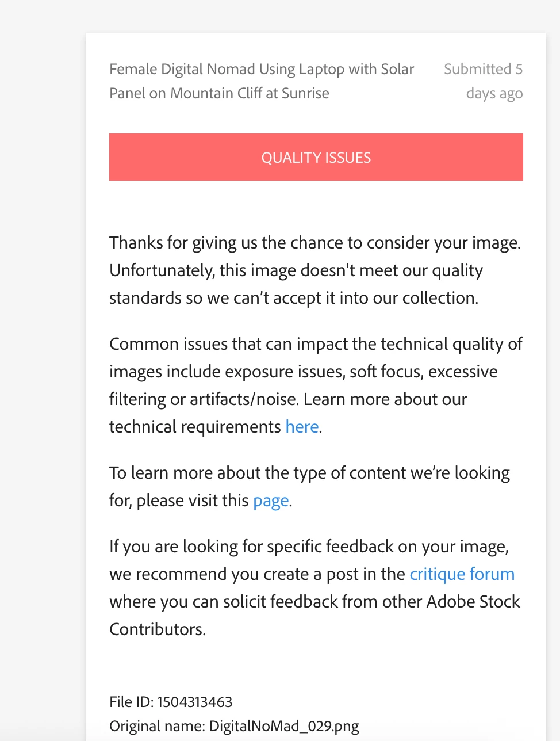Click the red QUALITY ISSUES banner
The image size is (560, 741).
316,157
